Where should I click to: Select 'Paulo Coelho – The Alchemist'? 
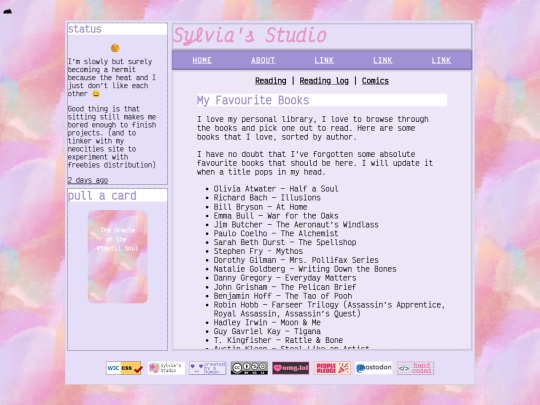[276, 233]
